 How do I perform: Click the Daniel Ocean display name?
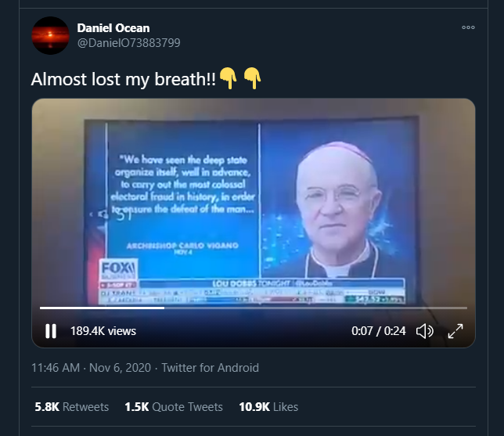[113, 28]
